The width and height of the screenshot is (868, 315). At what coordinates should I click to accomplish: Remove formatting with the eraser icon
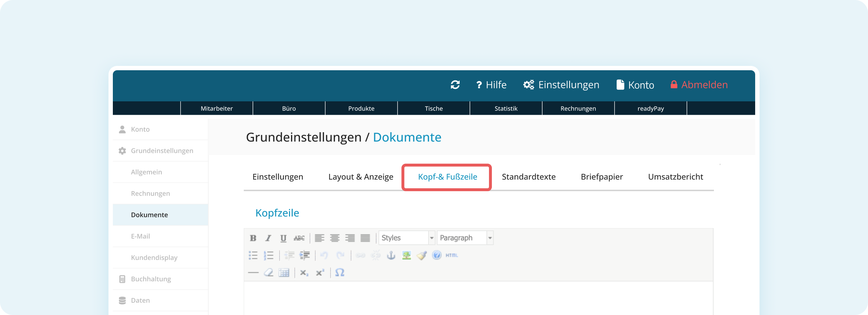point(268,273)
